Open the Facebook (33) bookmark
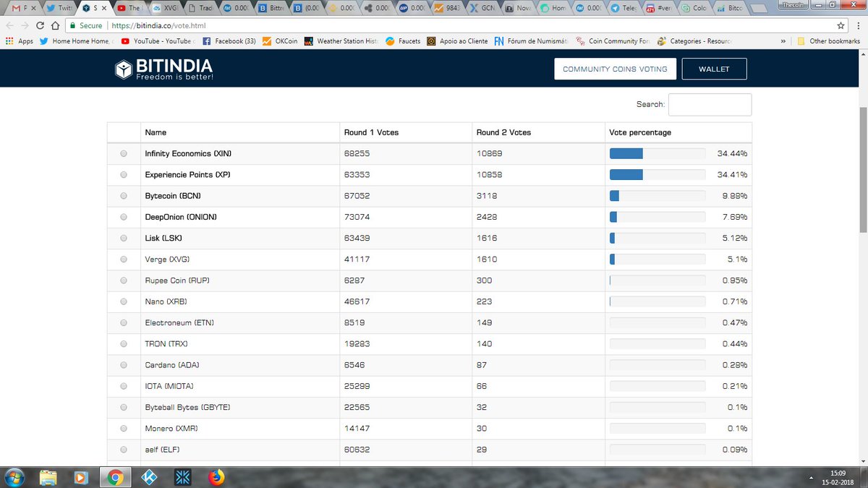This screenshot has width=868, height=488. coord(229,41)
